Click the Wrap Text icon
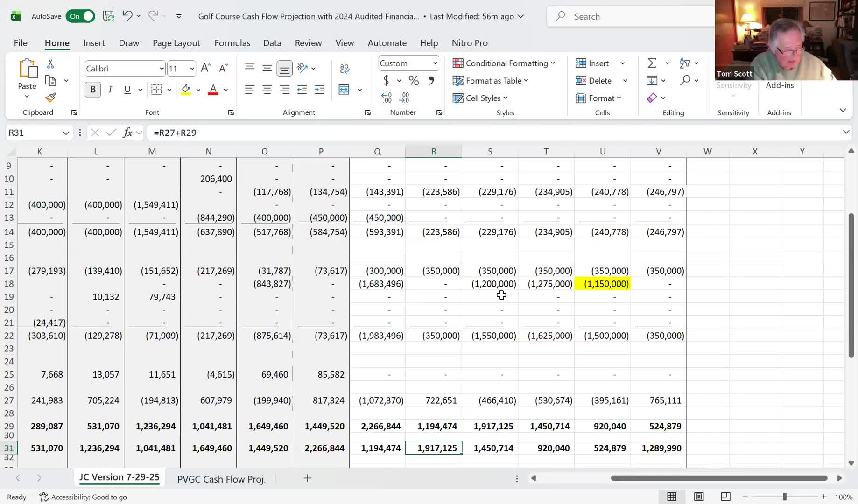 click(345, 68)
